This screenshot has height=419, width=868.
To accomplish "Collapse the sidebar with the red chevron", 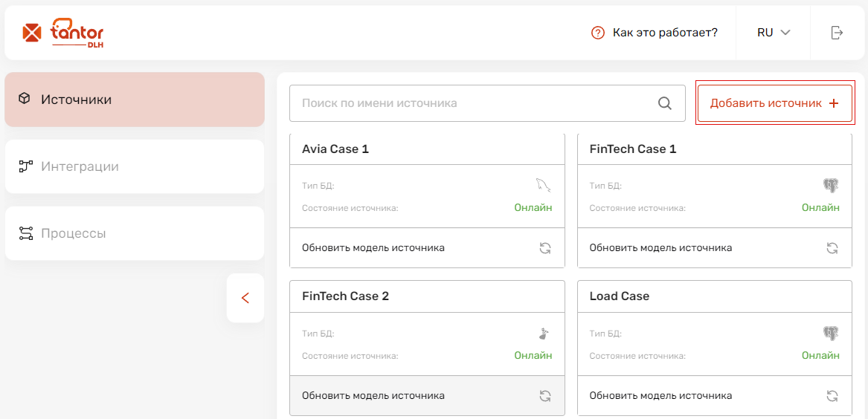I will coord(245,298).
